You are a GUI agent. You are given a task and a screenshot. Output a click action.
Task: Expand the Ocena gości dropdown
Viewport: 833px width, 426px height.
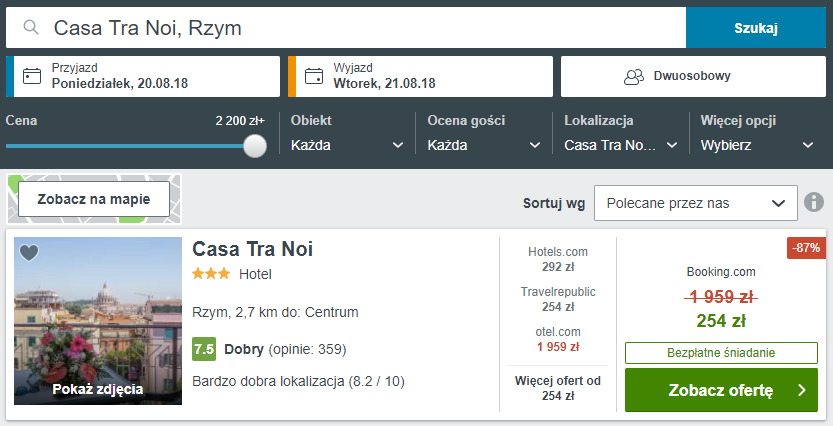tap(483, 145)
